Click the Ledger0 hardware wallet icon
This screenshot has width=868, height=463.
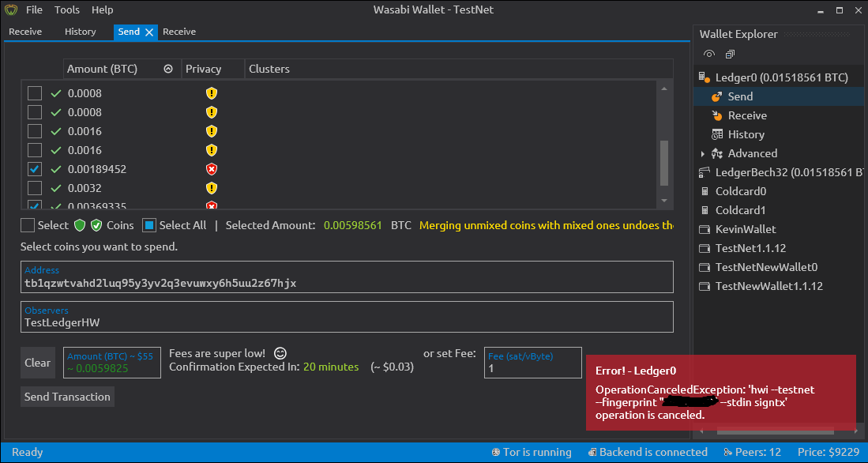click(x=705, y=77)
